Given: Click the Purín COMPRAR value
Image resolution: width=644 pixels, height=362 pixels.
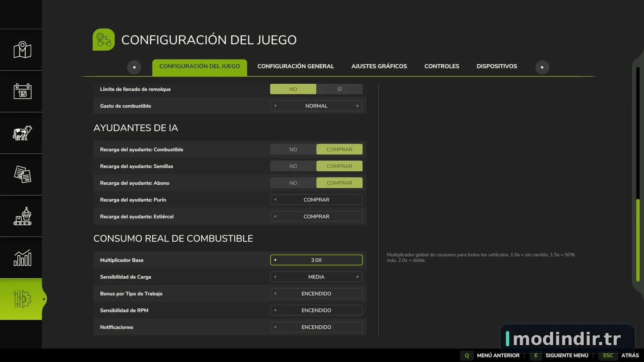Looking at the screenshot, I should (x=316, y=200).
